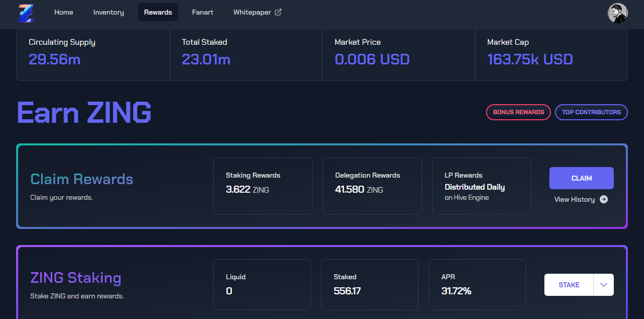This screenshot has width=644, height=319.
Task: Click the CLAIM button
Action: [x=582, y=178]
